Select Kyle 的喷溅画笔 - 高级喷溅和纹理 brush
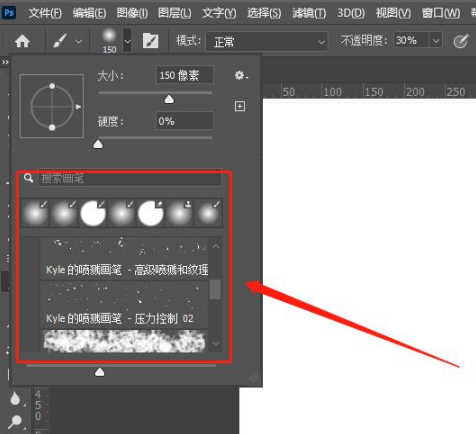Screen dimensions: 476x434 (x=124, y=258)
